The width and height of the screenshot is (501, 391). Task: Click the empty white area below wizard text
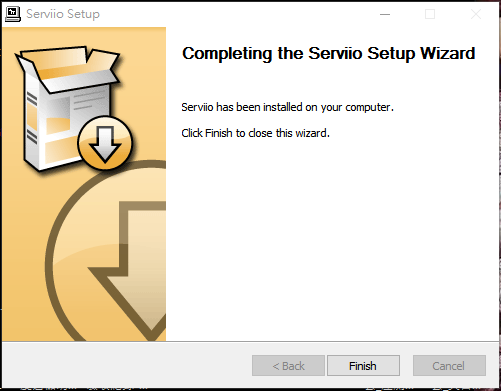(x=330, y=240)
